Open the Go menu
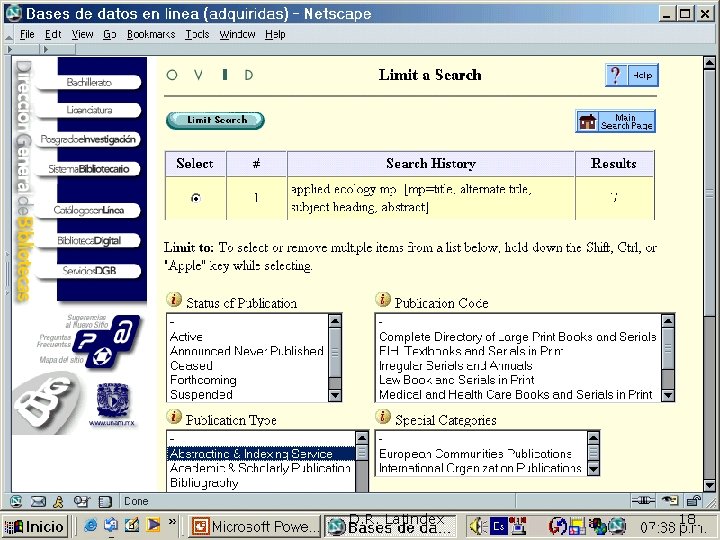The width and height of the screenshot is (720, 540). tap(109, 34)
